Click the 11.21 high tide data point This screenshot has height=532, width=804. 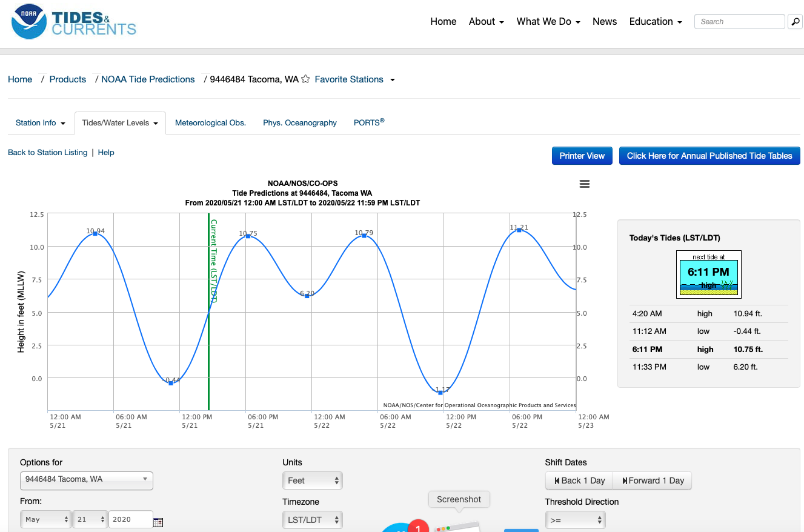pyautogui.click(x=519, y=230)
